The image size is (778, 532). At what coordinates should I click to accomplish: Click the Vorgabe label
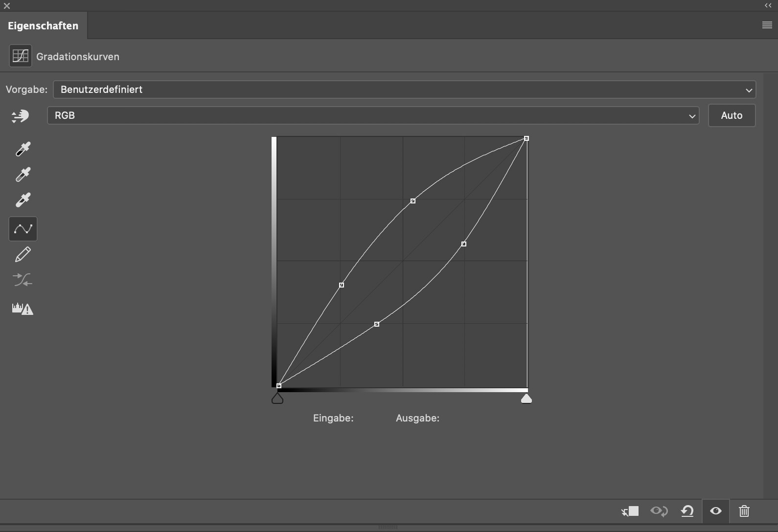tap(26, 89)
